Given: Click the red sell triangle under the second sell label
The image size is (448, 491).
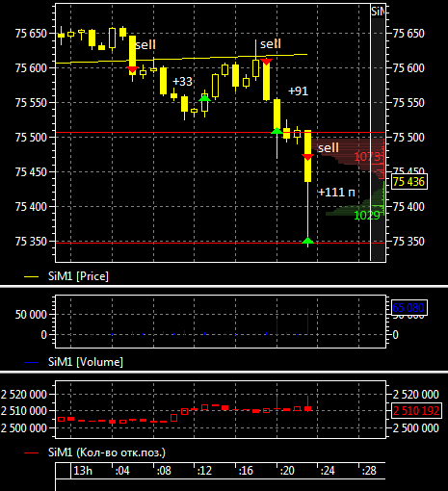Looking at the screenshot, I should tap(266, 62).
